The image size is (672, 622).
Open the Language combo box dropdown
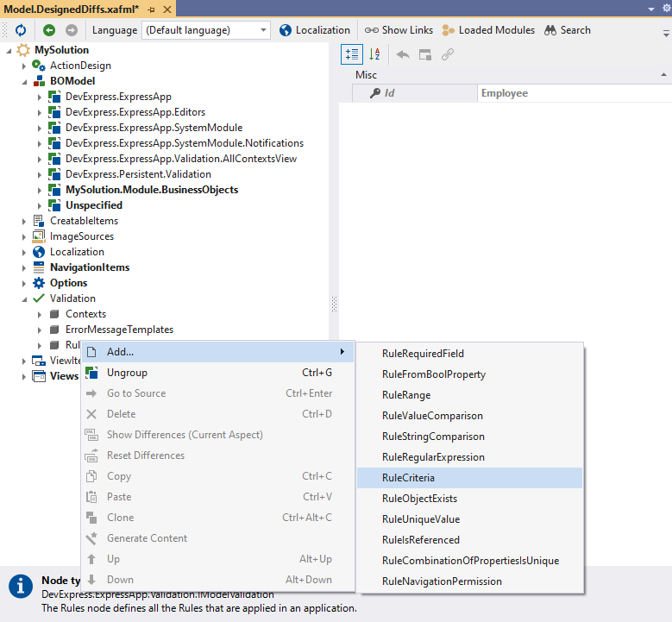263,30
